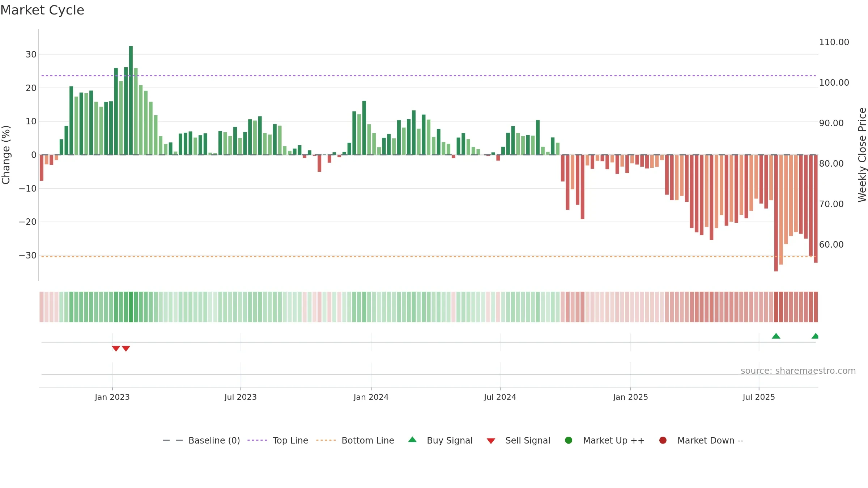Click the Buy Signal legend triangle icon
This screenshot has height=488, width=868.
pyautogui.click(x=412, y=440)
